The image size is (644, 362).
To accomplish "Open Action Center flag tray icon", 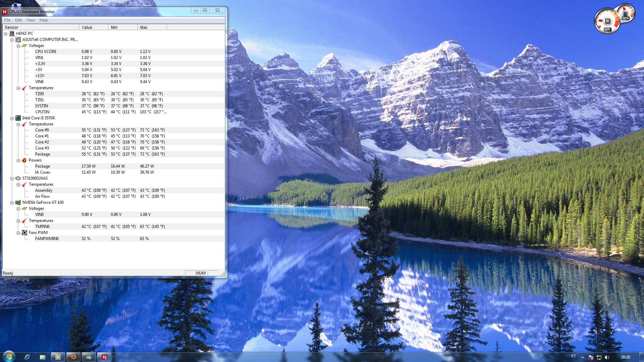I will click(x=591, y=357).
